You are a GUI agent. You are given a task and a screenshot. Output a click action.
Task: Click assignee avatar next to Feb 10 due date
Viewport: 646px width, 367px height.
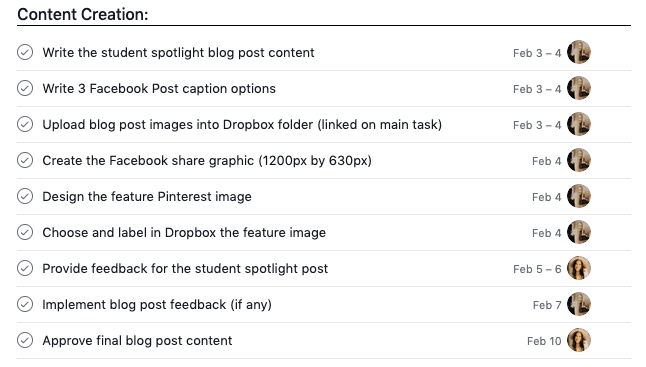579,340
